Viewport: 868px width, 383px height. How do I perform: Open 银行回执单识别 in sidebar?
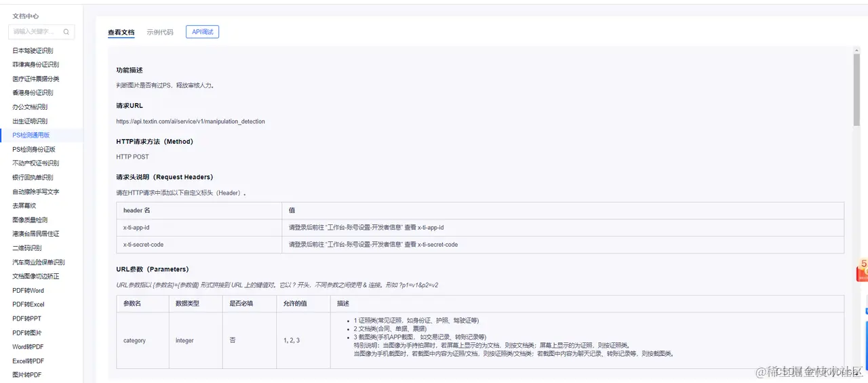click(33, 178)
